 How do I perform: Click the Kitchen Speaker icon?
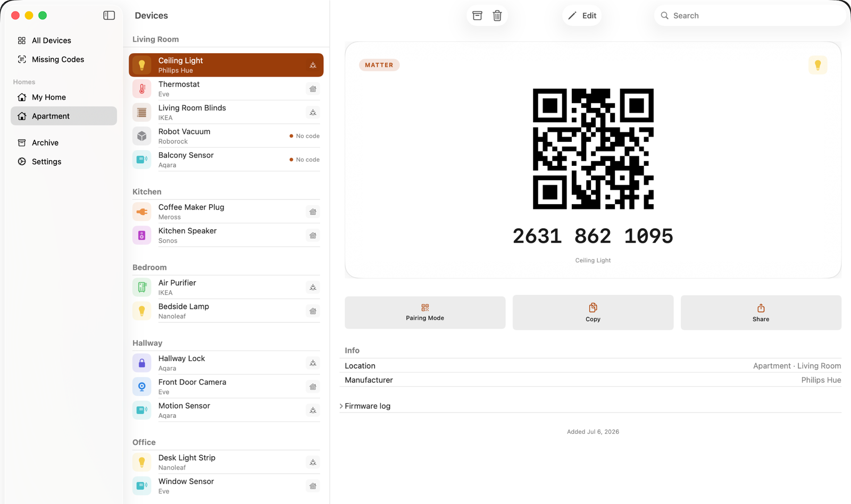tap(141, 235)
